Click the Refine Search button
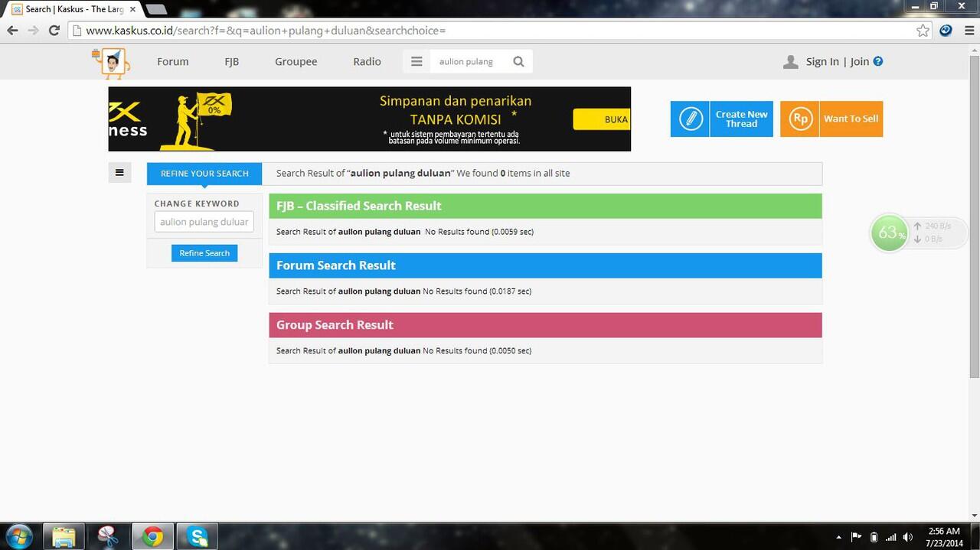980x550 pixels. (x=204, y=253)
